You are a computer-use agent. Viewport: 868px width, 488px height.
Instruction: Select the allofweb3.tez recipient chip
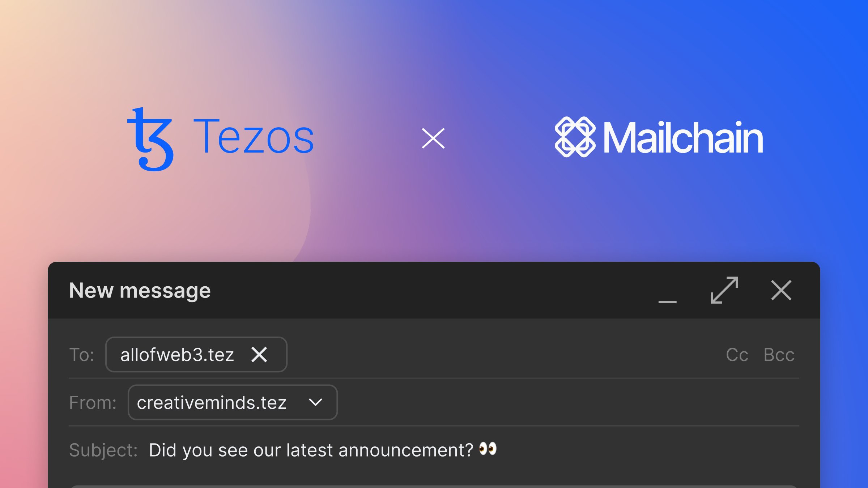tap(177, 354)
